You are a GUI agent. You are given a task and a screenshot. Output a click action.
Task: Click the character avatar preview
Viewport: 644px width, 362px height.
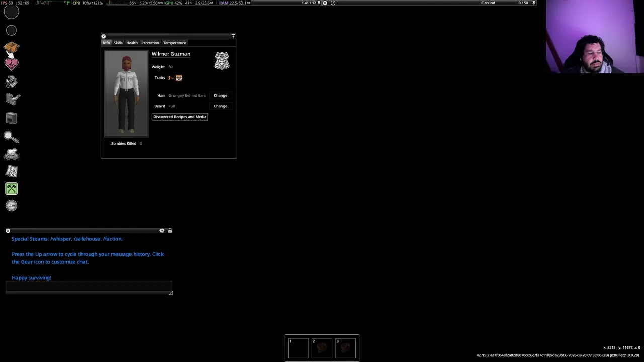click(126, 94)
